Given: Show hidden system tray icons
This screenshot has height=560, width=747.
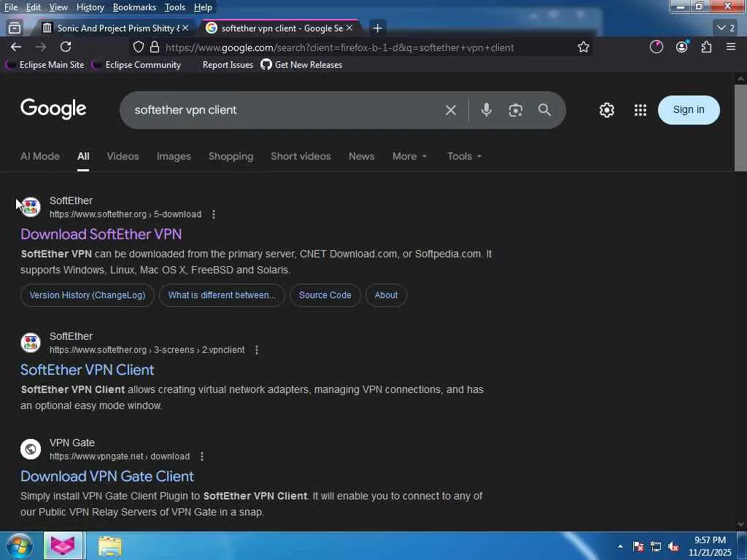Looking at the screenshot, I should (620, 547).
